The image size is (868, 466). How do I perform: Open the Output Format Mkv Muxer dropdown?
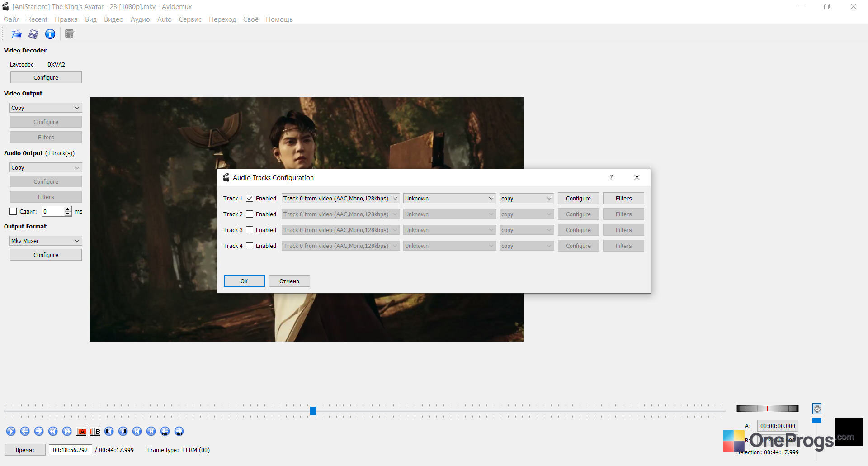click(46, 241)
